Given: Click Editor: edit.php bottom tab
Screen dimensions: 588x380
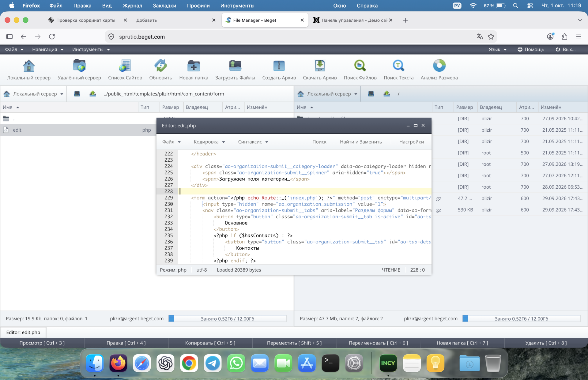Looking at the screenshot, I should point(23,332).
